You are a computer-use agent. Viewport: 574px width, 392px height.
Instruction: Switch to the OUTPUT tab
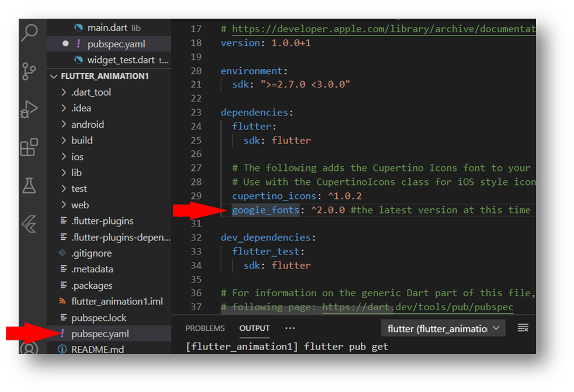(255, 328)
